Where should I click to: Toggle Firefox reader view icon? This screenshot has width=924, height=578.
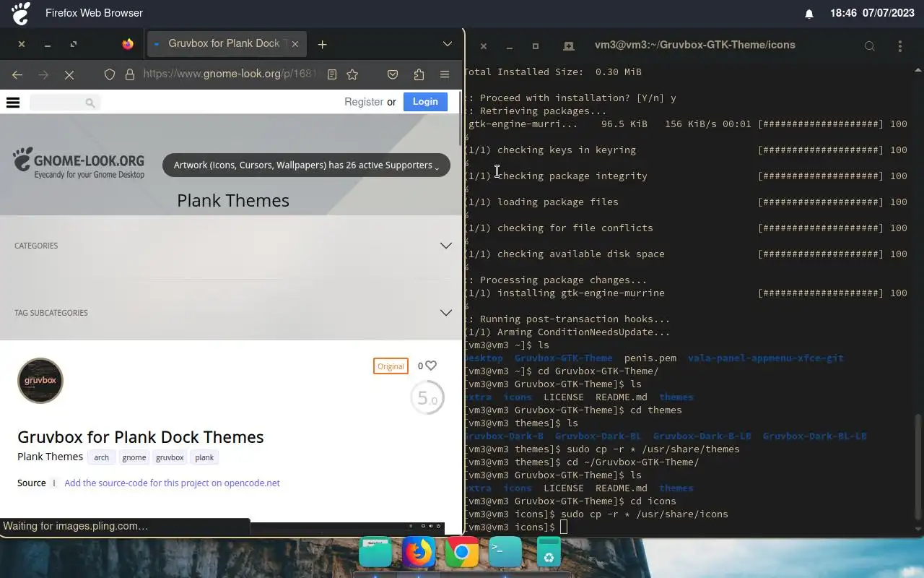[x=332, y=74]
